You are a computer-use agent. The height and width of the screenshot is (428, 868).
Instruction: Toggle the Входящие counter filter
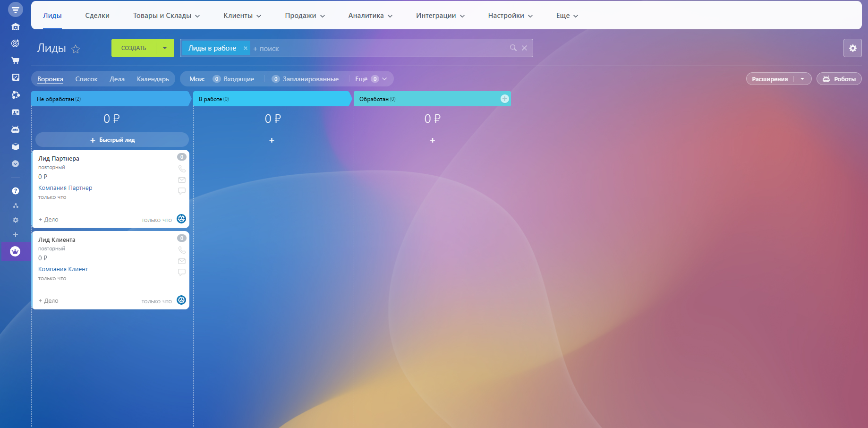[234, 79]
